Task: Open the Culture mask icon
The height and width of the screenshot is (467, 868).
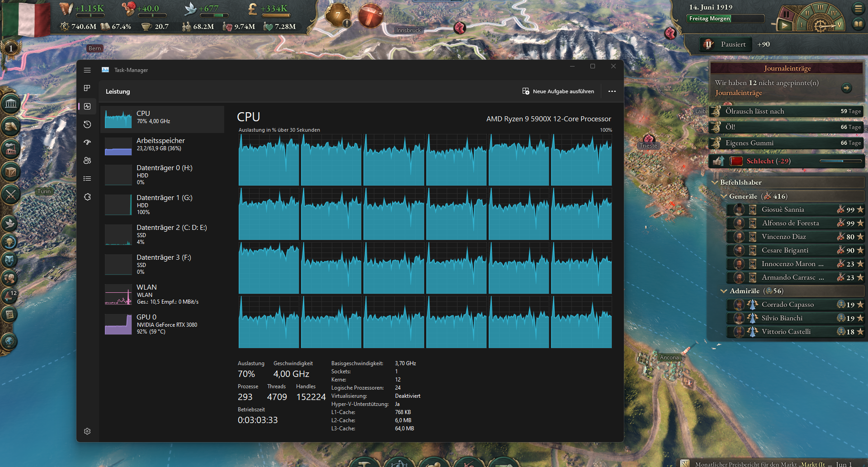Action: [x=10, y=259]
